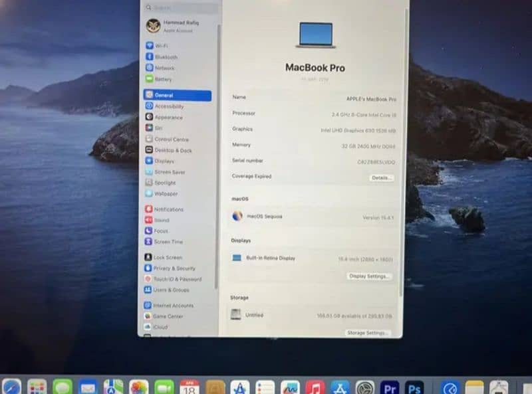The width and height of the screenshot is (532, 394).
Task: Click the Details… button for coverage
Action: tap(381, 177)
